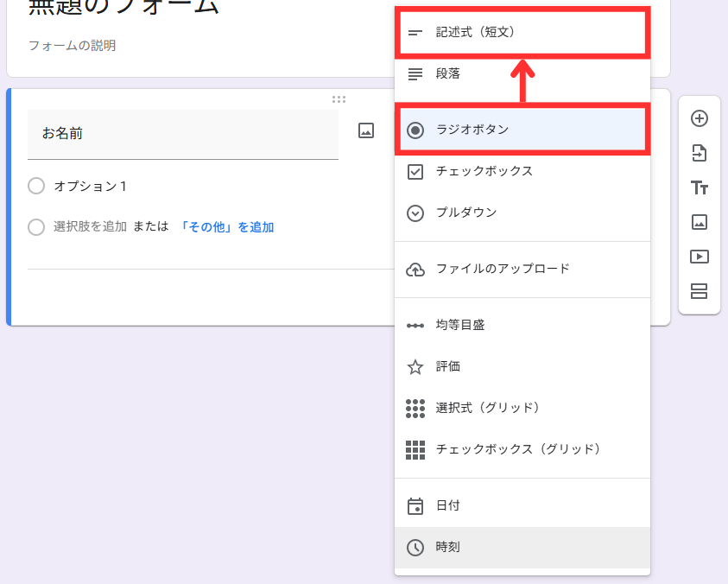This screenshot has width=728, height=584.
Task: Click the add question plus icon
Action: point(700,118)
